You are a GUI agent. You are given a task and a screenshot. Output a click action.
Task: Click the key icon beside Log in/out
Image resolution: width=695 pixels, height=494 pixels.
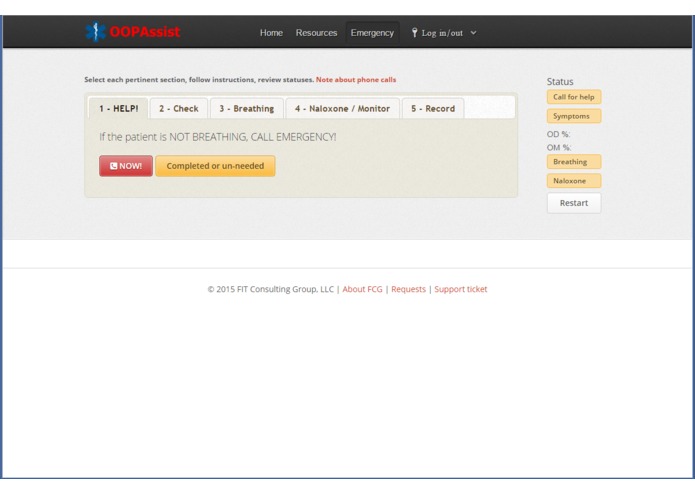[x=414, y=32]
